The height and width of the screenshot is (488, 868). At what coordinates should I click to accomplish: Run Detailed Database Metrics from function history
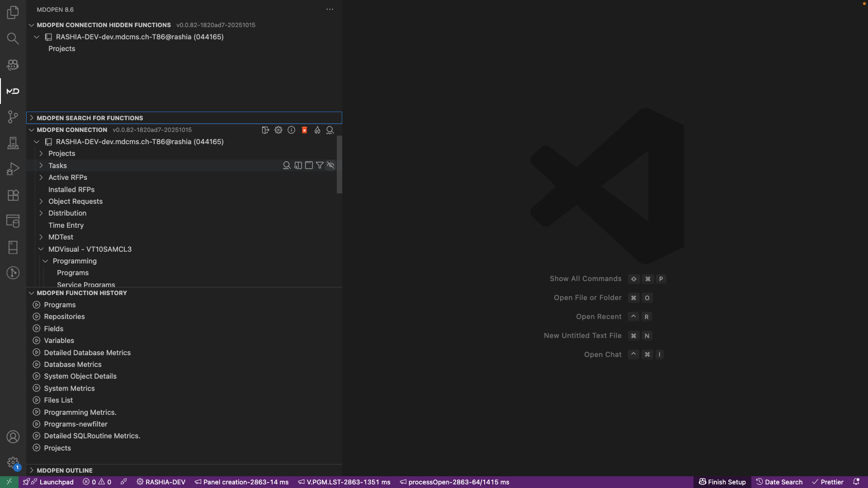tap(87, 352)
